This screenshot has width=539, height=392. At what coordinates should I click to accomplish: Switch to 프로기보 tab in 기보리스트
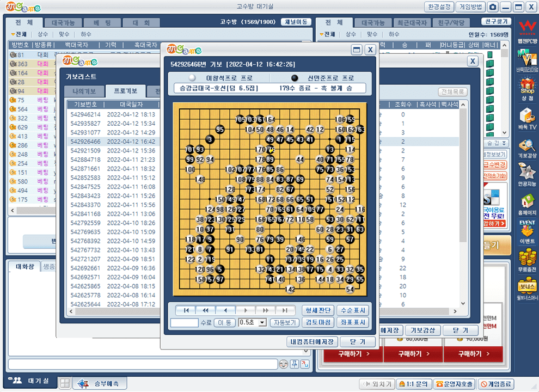(125, 91)
